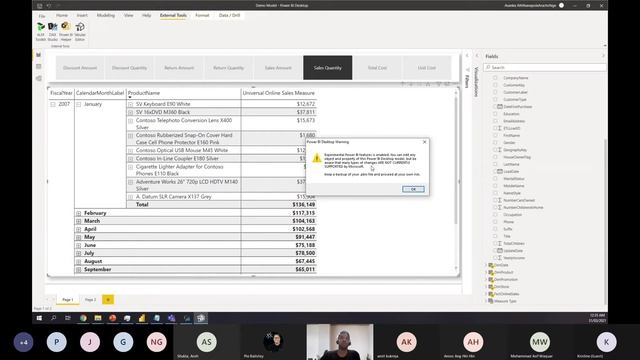Image resolution: width=640 pixels, height=360 pixels.
Task: Open the View ribbon tab
Action: click(x=129, y=16)
